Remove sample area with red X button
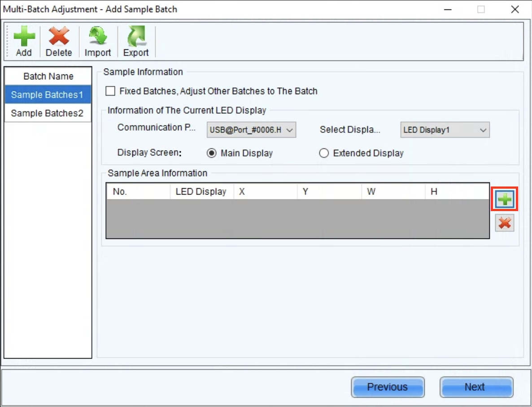Viewport: 532px width, 407px height. pos(505,223)
